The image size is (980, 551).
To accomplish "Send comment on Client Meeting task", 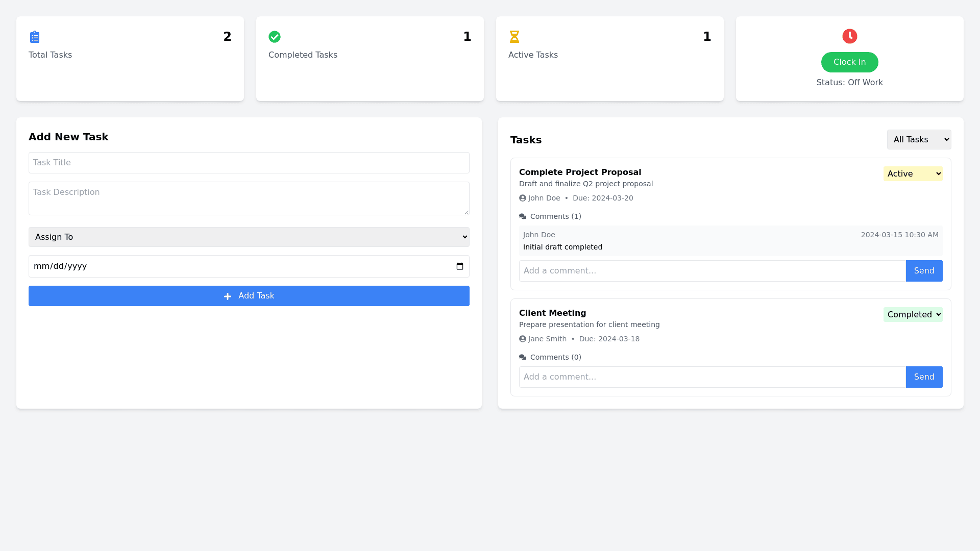I will (924, 377).
